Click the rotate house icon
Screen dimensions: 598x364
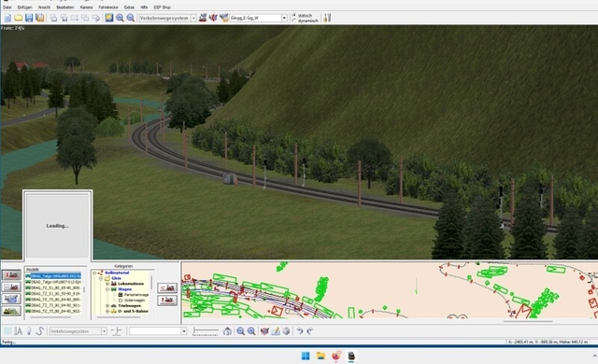coord(227,331)
